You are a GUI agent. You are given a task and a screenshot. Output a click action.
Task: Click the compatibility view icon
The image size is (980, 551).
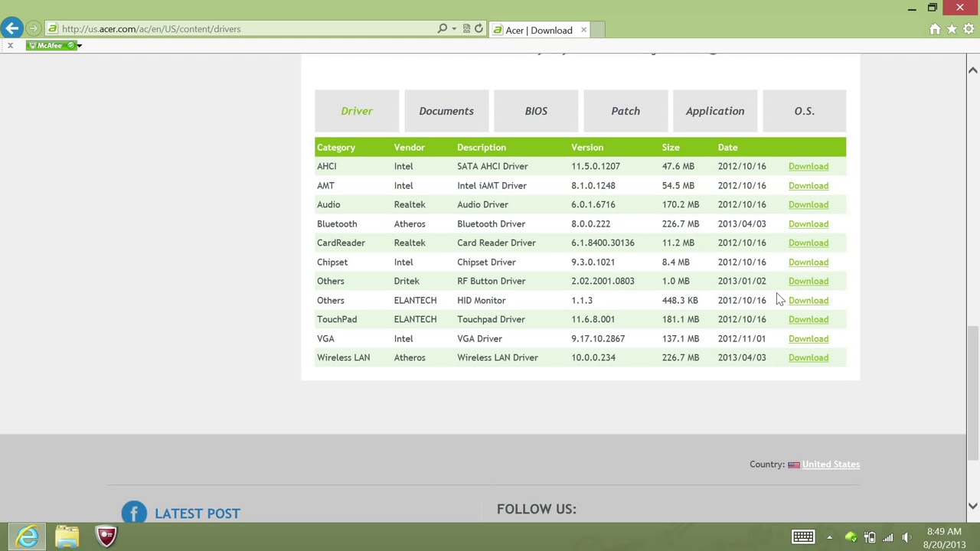[x=466, y=29]
